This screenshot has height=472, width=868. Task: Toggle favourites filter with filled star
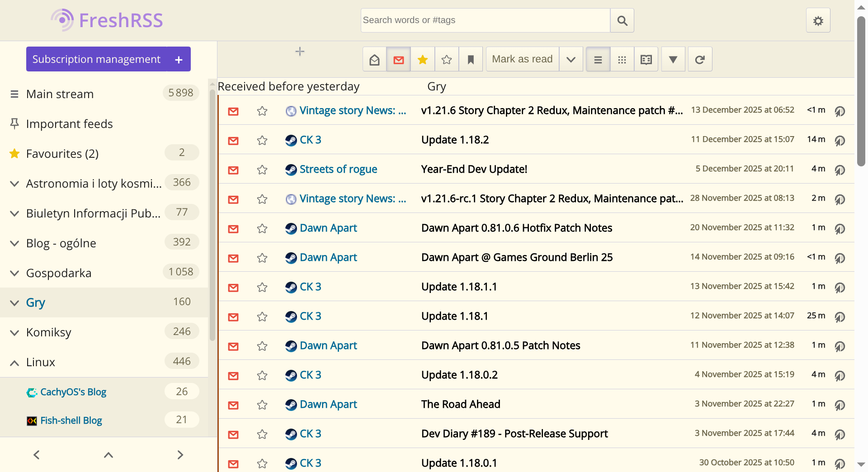(423, 59)
